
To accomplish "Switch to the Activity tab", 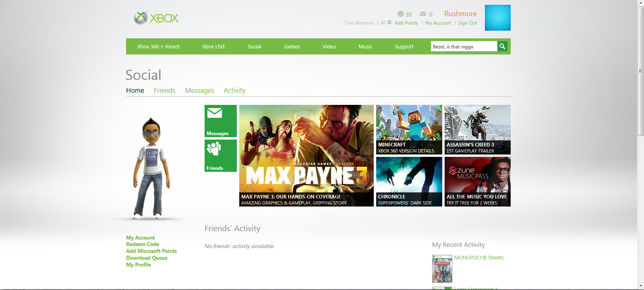I will point(234,90).
